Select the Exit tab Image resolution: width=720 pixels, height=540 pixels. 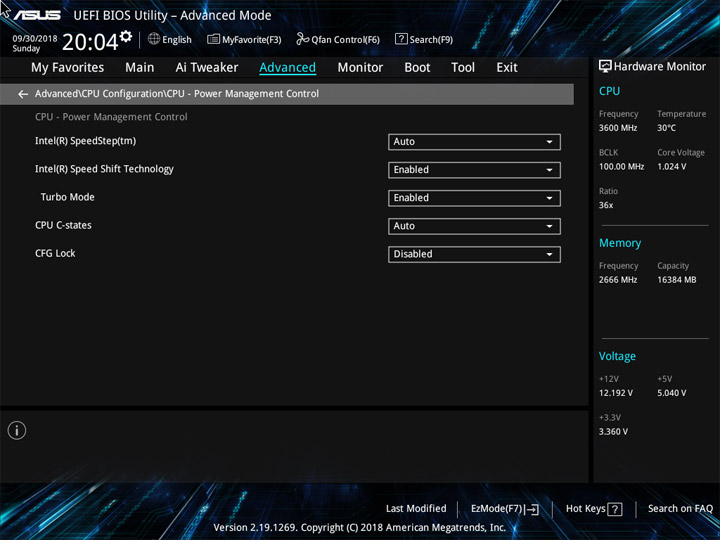coord(507,68)
